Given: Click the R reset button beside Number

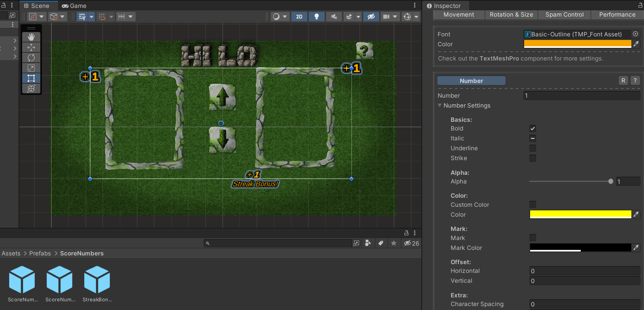Looking at the screenshot, I should pos(623,81).
